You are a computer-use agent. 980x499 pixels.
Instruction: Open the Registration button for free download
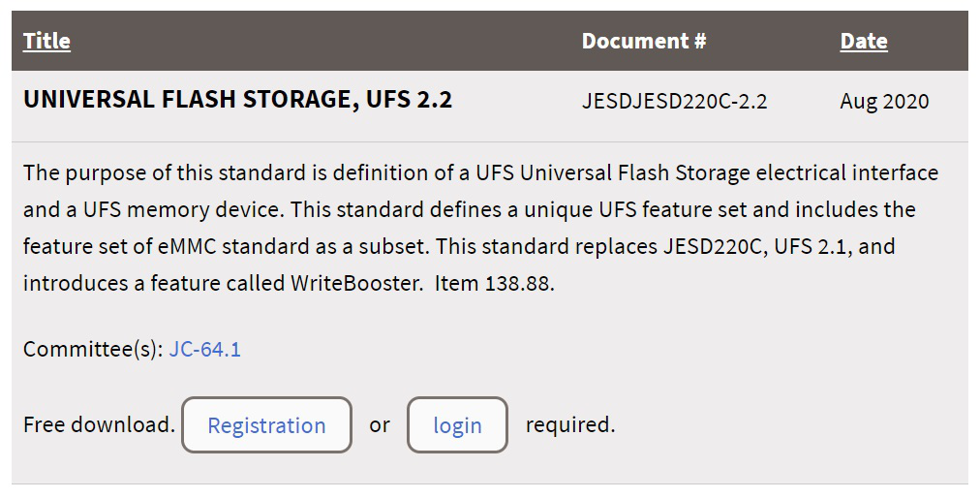pos(267,425)
